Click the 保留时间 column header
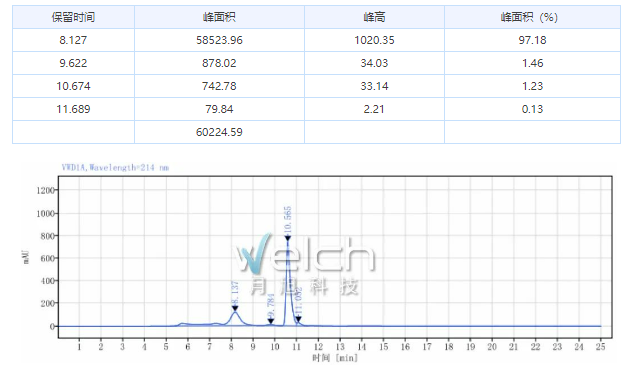The width and height of the screenshot is (634, 369). coord(73,17)
